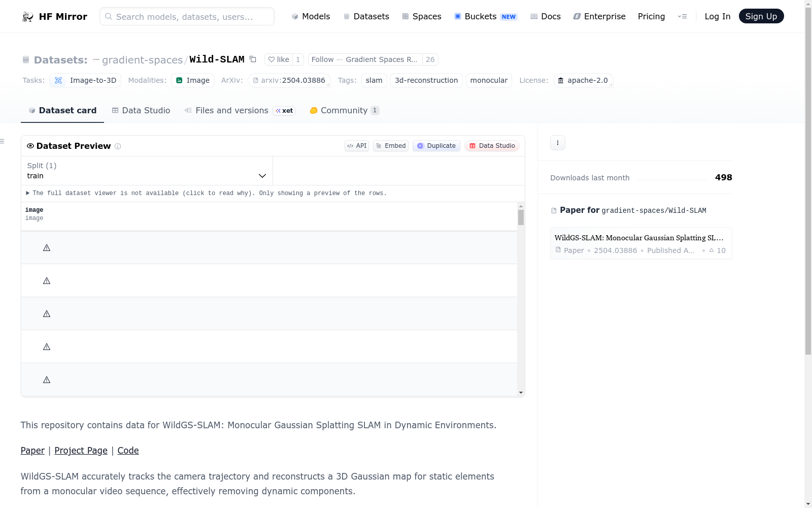The width and height of the screenshot is (812, 508).
Task: Open Models in the top navigation
Action: tap(311, 16)
